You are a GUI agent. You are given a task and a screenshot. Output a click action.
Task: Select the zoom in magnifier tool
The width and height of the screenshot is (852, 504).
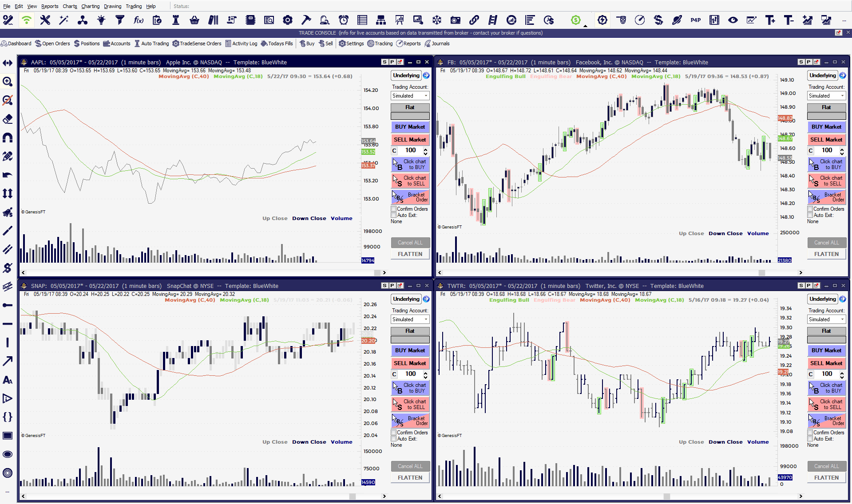click(8, 82)
